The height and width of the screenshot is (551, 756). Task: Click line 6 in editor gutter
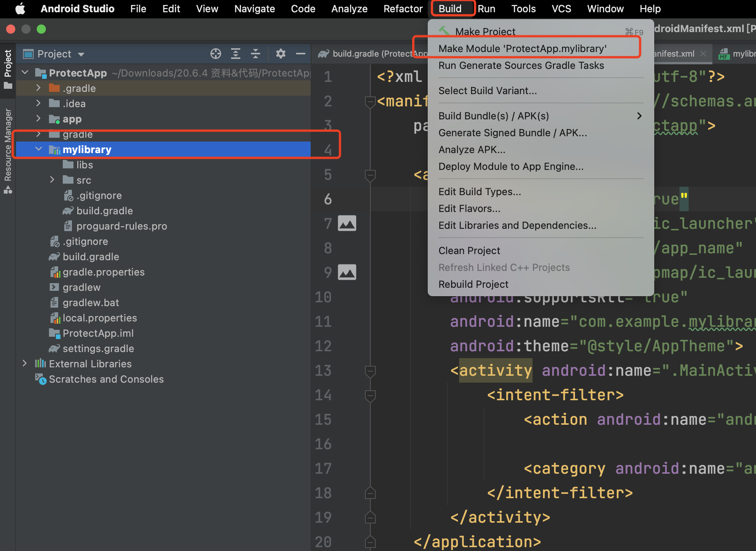(x=328, y=199)
